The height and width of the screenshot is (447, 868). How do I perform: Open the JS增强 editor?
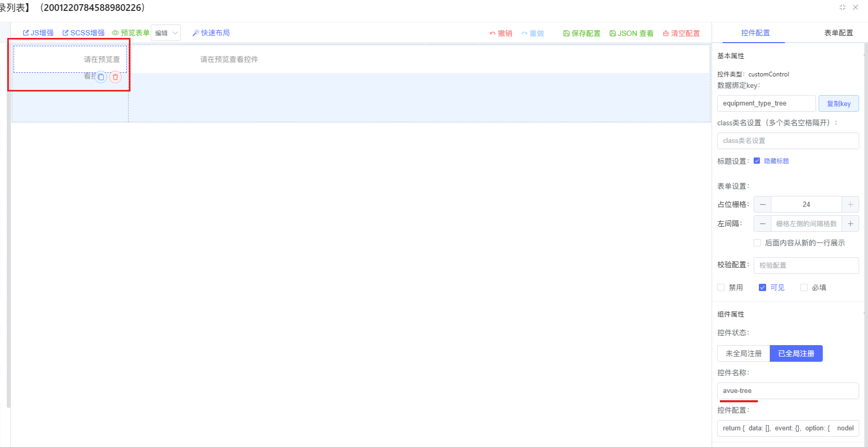click(38, 33)
